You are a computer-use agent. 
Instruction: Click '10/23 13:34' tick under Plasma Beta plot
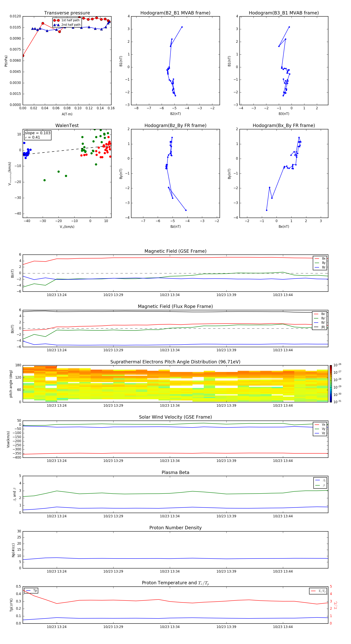tap(170, 516)
